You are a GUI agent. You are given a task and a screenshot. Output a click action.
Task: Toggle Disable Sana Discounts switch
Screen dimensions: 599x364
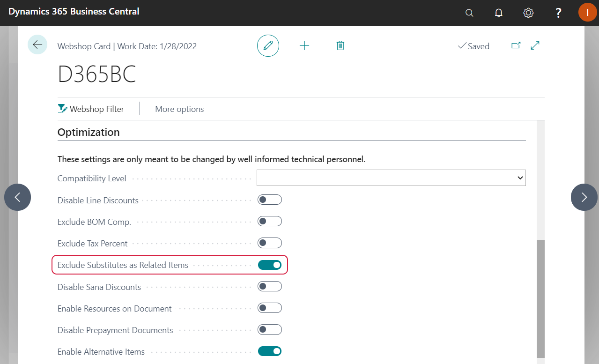(270, 287)
